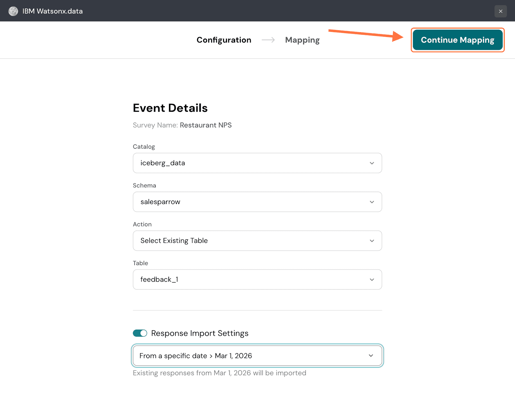Open the Schema dropdown showing salesparrow
Viewport: 515px width, 420px height.
[x=251, y=202]
